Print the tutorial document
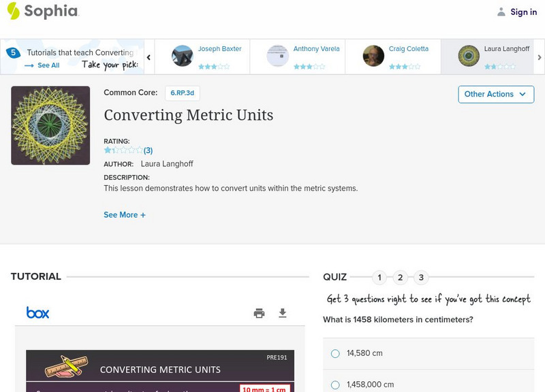 (x=259, y=313)
